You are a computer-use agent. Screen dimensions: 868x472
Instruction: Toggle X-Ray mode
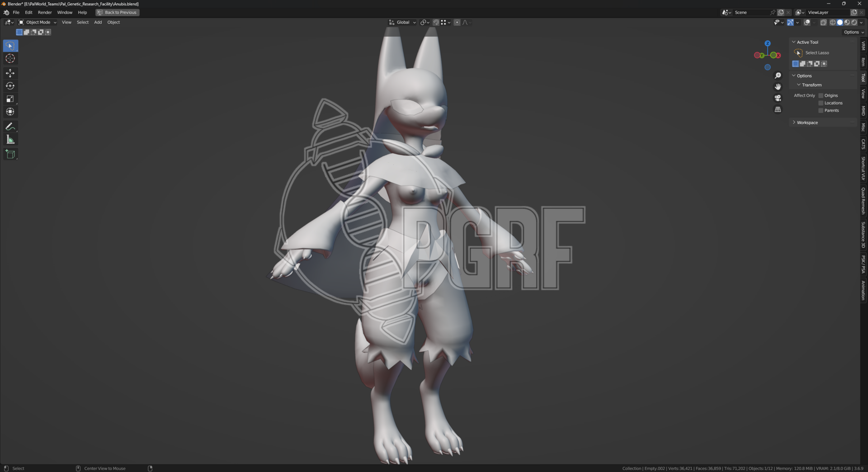click(823, 22)
